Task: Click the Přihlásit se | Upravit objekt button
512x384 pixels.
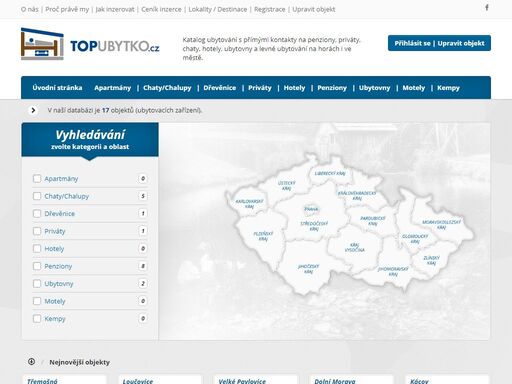Action: point(439,43)
